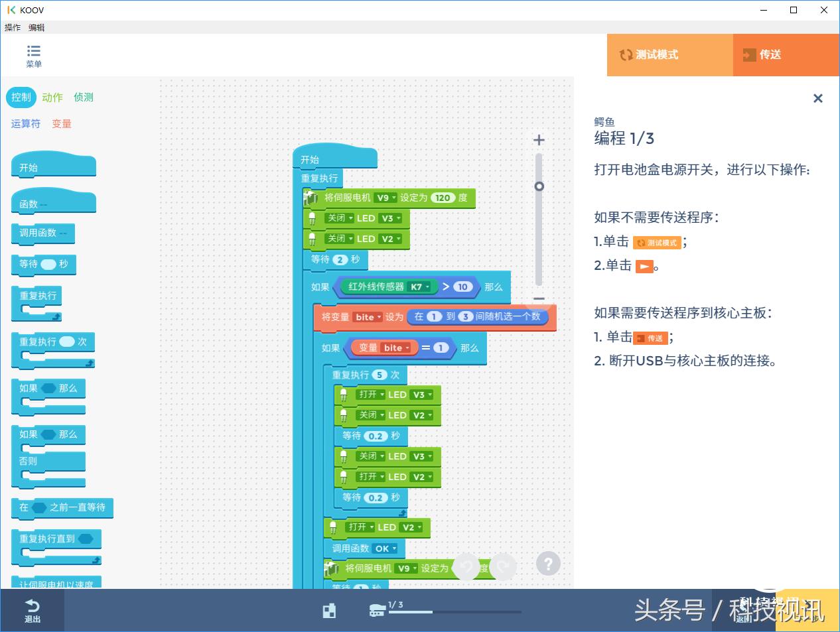The image size is (840, 632).
Task: Click the 测试模式 button with rotating arrows icon
Action: [x=669, y=55]
